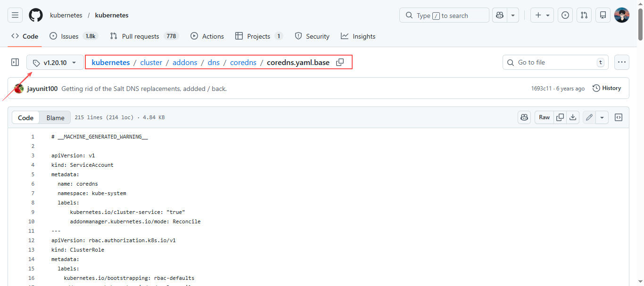Open the hamburger navigation menu
The height and width of the screenshot is (286, 644).
(15, 15)
